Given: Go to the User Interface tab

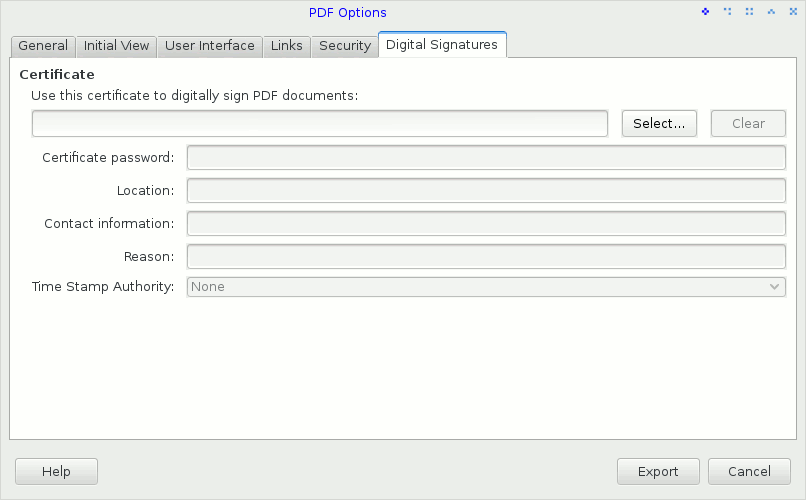Looking at the screenshot, I should coord(210,46).
